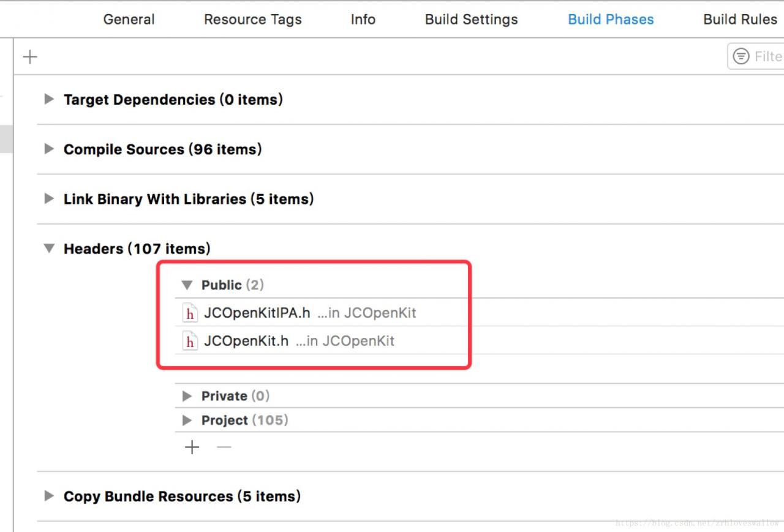Click the filter icon in search field
Viewport: 784px width, 532px height.
pyautogui.click(x=741, y=56)
